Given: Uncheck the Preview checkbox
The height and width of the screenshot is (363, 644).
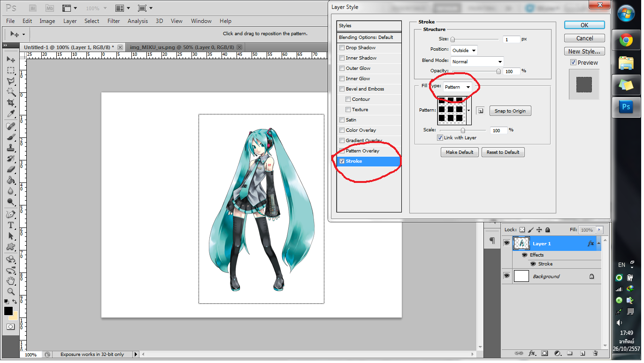Looking at the screenshot, I should pyautogui.click(x=573, y=62).
